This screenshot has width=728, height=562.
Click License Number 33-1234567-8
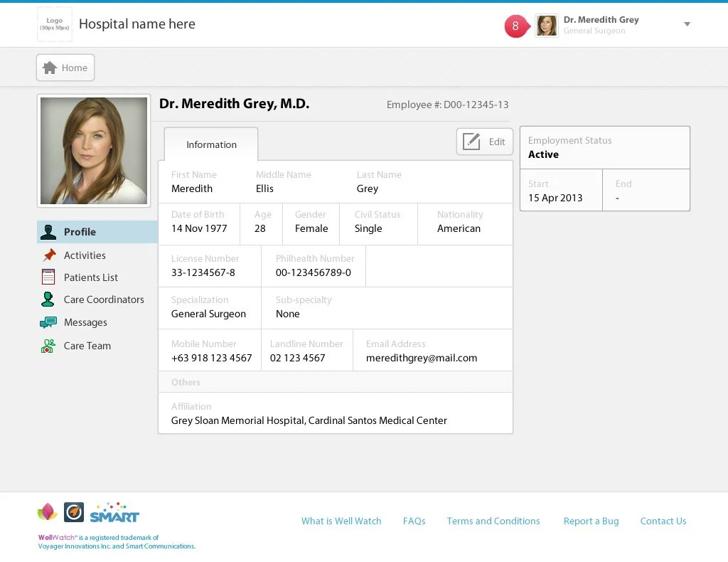(203, 272)
